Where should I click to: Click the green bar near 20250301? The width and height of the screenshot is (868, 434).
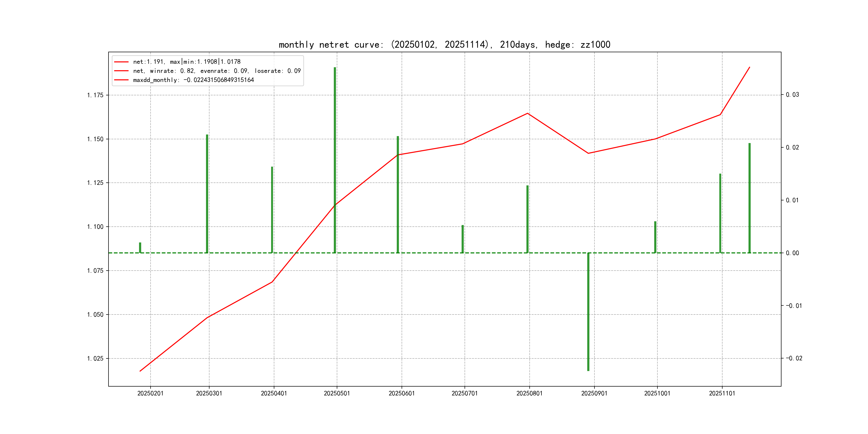(207, 194)
